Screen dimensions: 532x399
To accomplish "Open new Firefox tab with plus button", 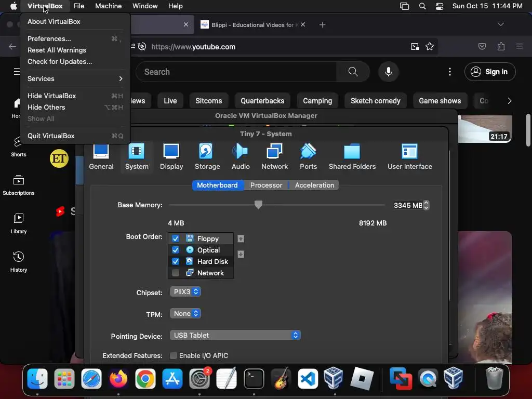I will [x=322, y=24].
